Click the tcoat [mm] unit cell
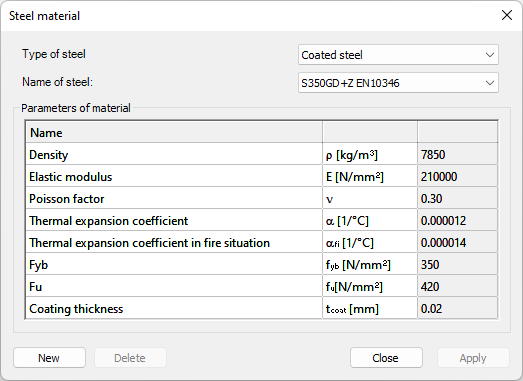The height and width of the screenshot is (381, 523). (370, 309)
